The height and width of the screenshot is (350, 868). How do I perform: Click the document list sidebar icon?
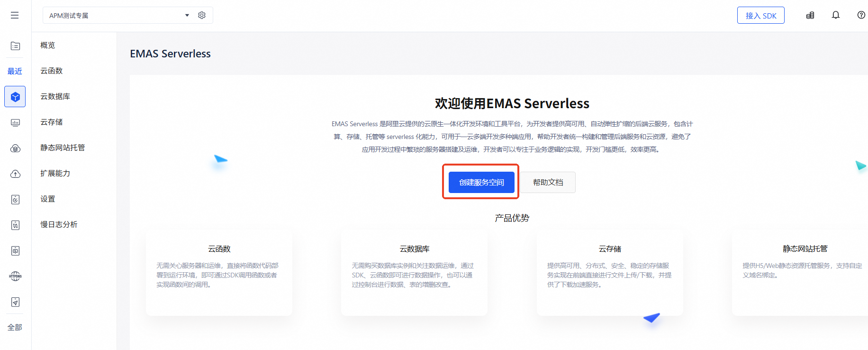tap(15, 46)
